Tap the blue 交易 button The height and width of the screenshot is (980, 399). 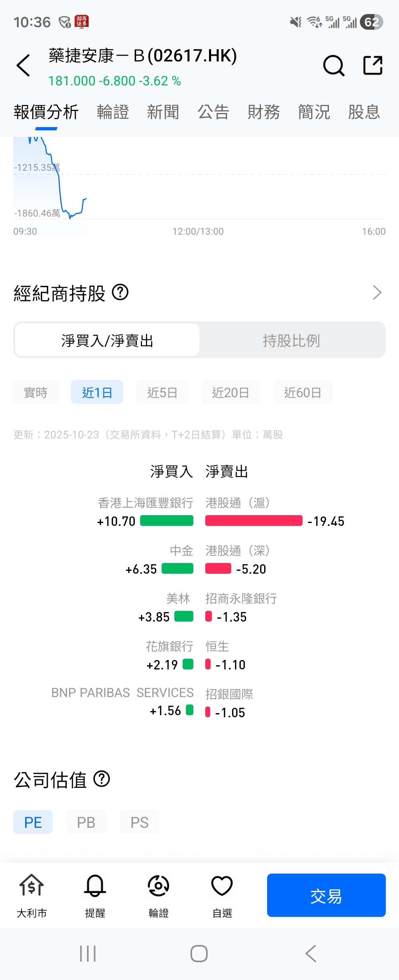[326, 895]
